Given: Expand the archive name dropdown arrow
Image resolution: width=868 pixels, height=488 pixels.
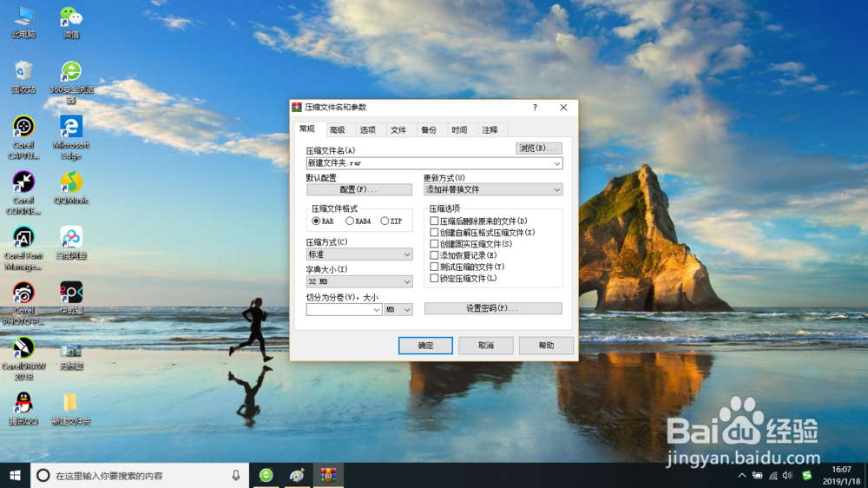Looking at the screenshot, I should 557,163.
